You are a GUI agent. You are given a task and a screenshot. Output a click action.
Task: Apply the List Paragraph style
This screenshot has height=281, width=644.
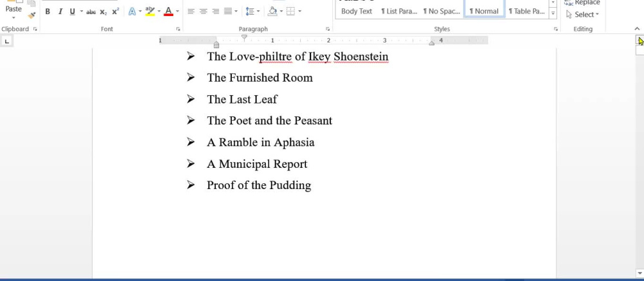399,11
